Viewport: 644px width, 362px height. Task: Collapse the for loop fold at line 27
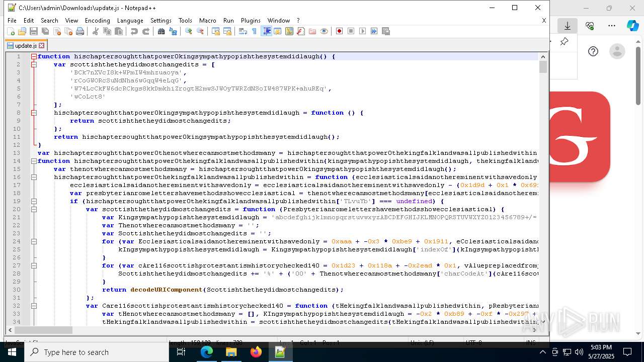coord(34,266)
